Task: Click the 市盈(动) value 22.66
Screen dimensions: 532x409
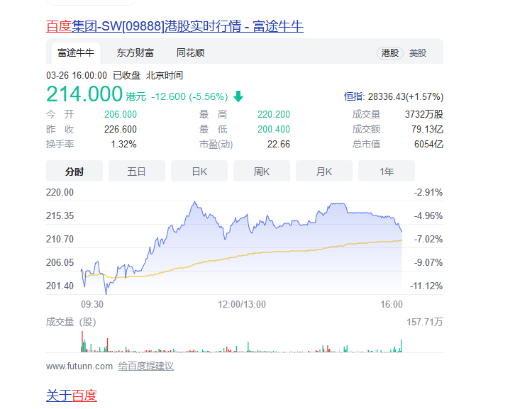Action: [x=279, y=144]
